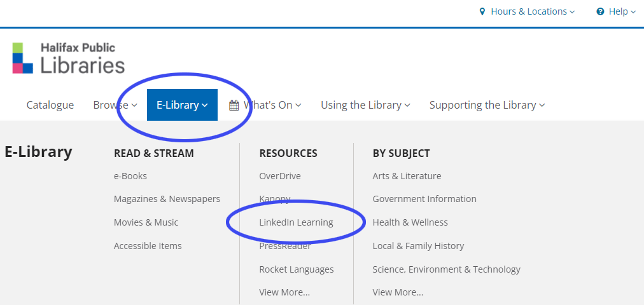
Task: Select Magazines & Newspapers
Action: [167, 199]
